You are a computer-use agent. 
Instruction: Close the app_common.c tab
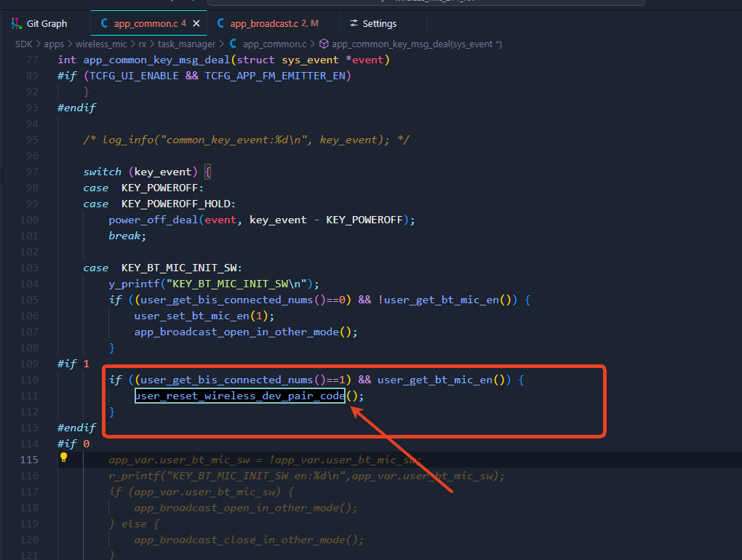[x=196, y=24]
